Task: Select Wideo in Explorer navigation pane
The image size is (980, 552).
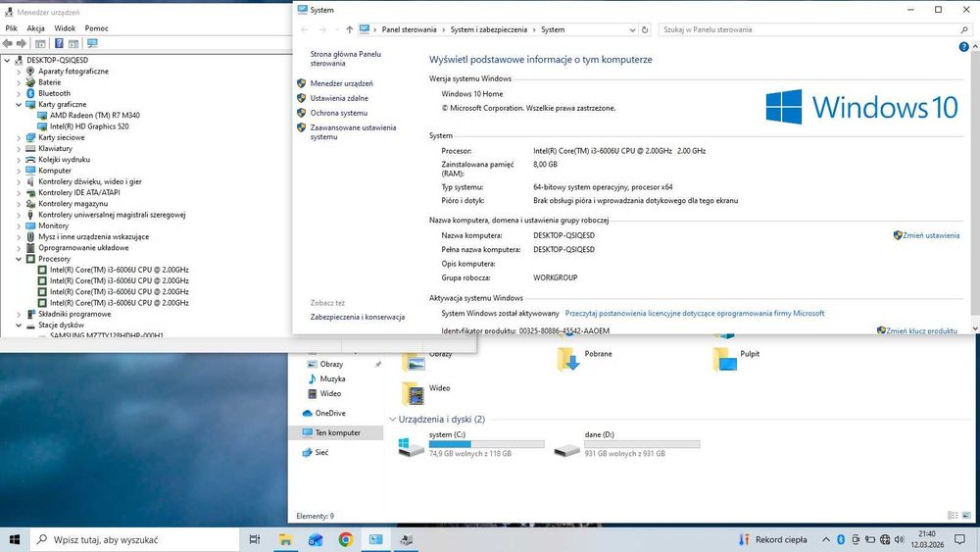Action: coord(330,394)
